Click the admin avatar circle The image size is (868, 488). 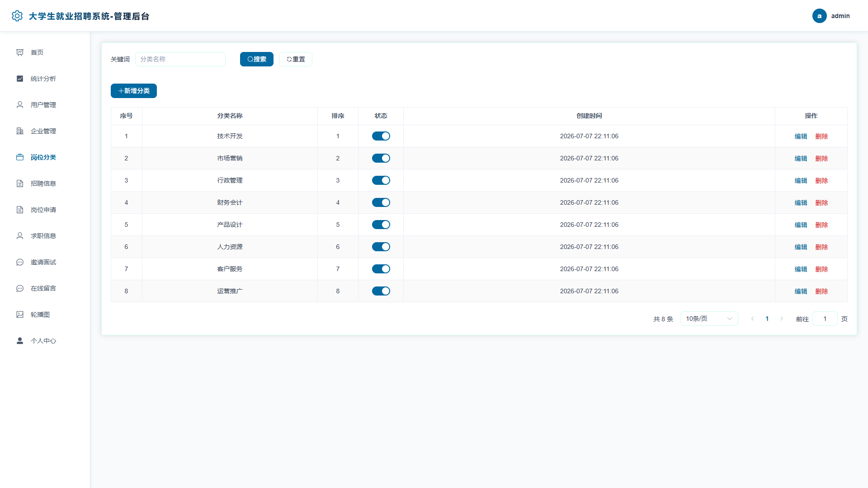[x=819, y=16]
